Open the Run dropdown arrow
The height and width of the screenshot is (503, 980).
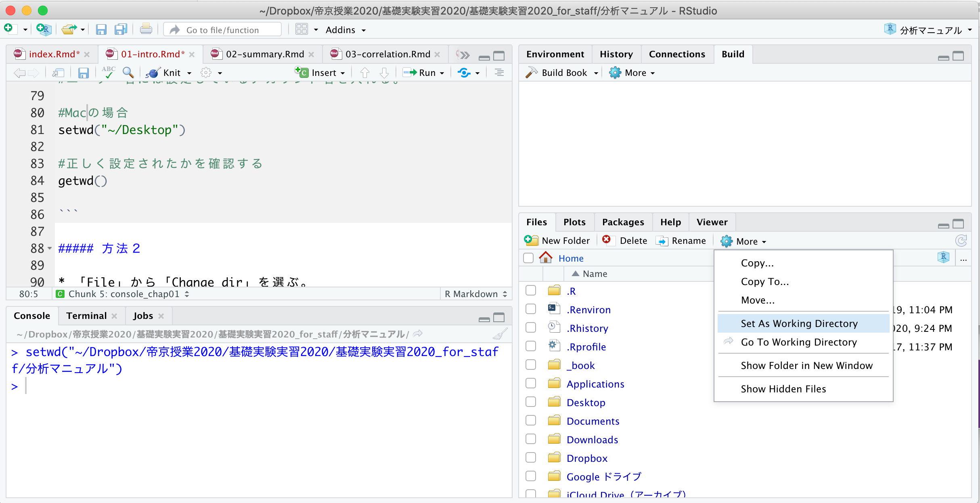442,73
